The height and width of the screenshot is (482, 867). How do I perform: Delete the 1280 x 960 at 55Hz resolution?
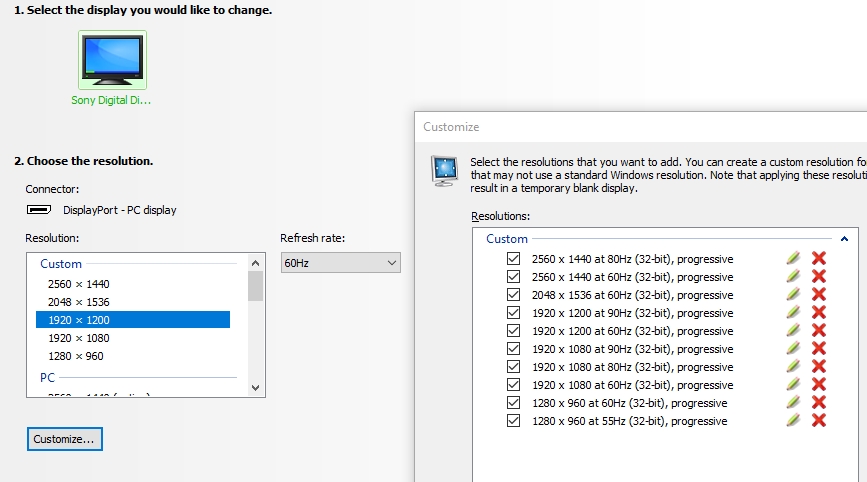(x=818, y=420)
